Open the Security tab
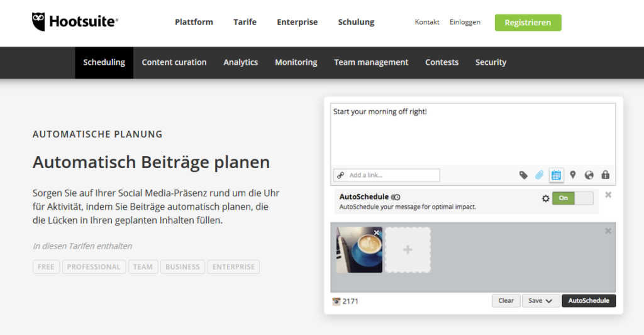Viewport: 644px width, 335px height. 491,62
